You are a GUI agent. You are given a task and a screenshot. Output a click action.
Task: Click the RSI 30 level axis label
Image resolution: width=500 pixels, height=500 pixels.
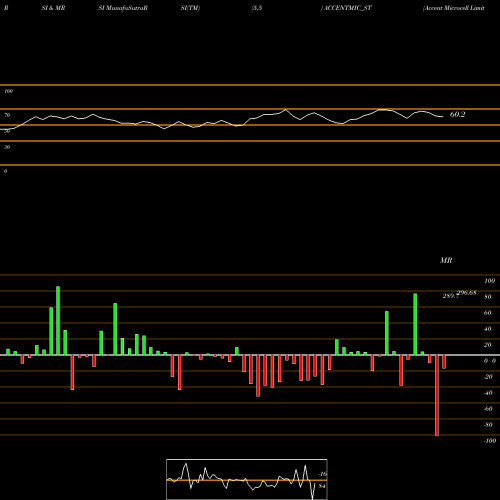click(7, 147)
